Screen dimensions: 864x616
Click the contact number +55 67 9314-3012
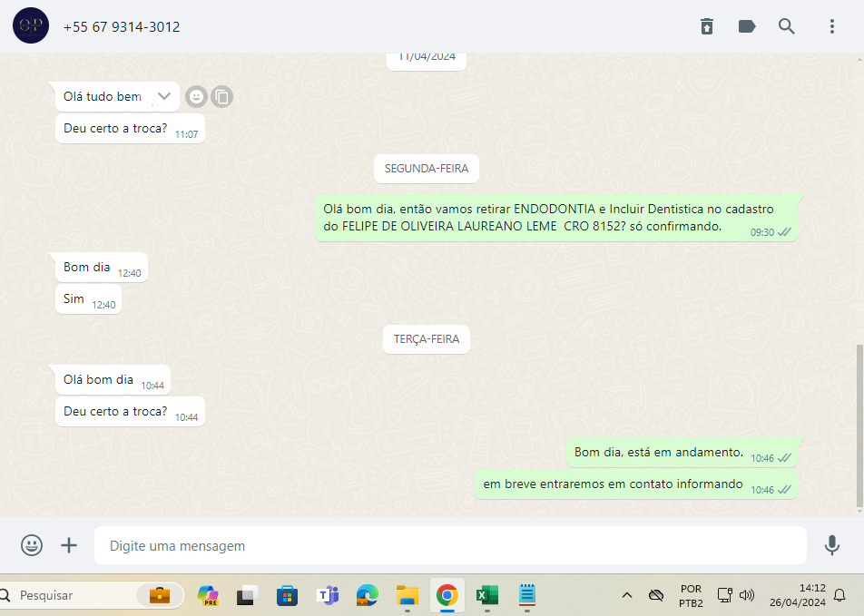point(122,27)
